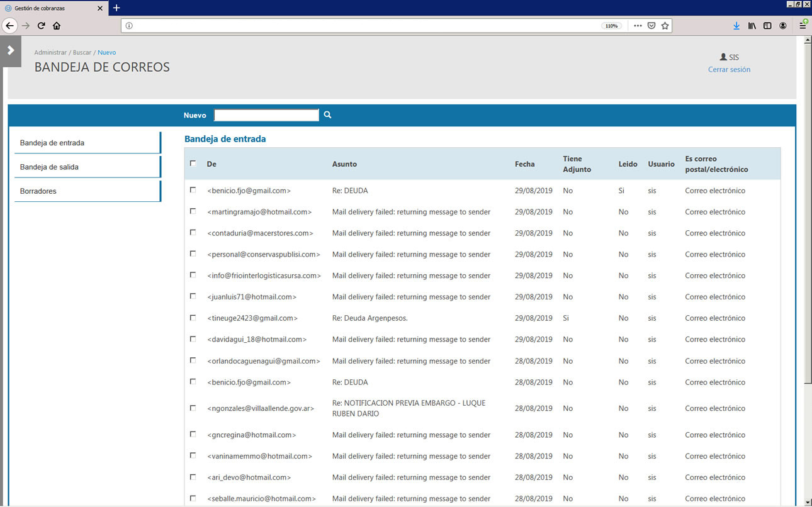
Task: Click the De column header
Action: coord(211,164)
